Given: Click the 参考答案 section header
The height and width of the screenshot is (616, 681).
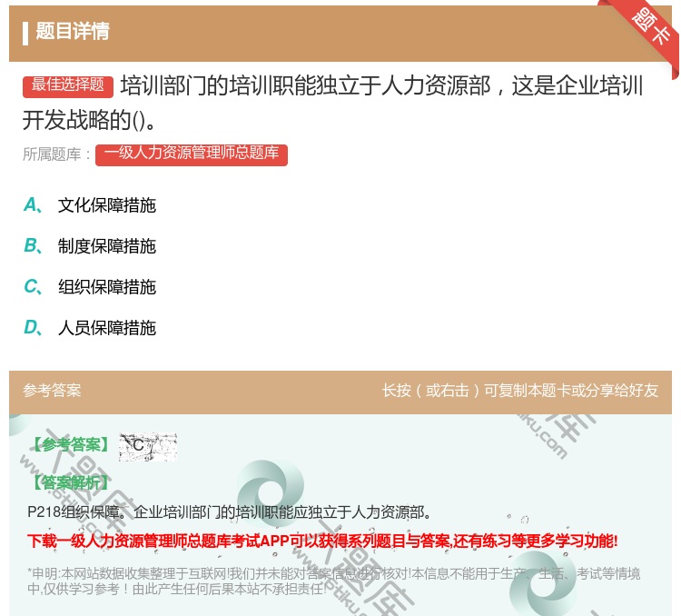Looking at the screenshot, I should [x=52, y=391].
